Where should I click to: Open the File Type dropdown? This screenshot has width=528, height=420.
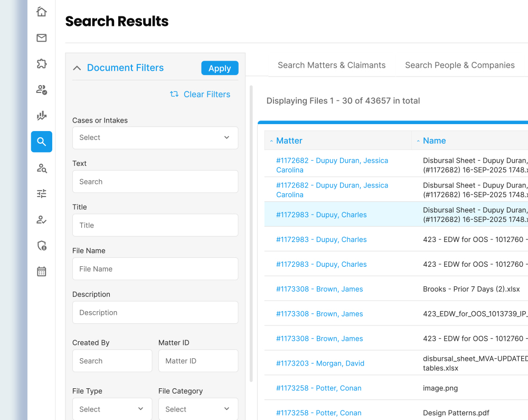112,409
